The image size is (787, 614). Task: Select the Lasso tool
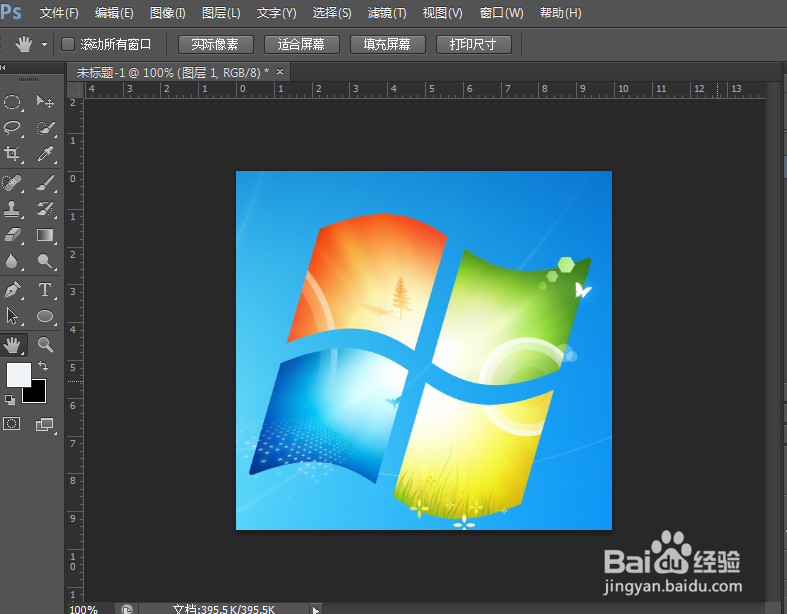[12, 128]
